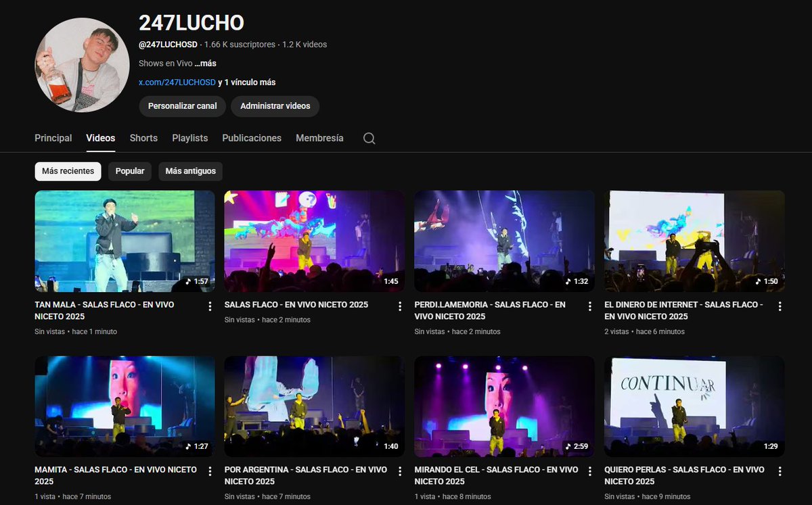Open options menu for SALAS FLACO video
Image resolution: width=812 pixels, height=505 pixels.
pyautogui.click(x=400, y=306)
